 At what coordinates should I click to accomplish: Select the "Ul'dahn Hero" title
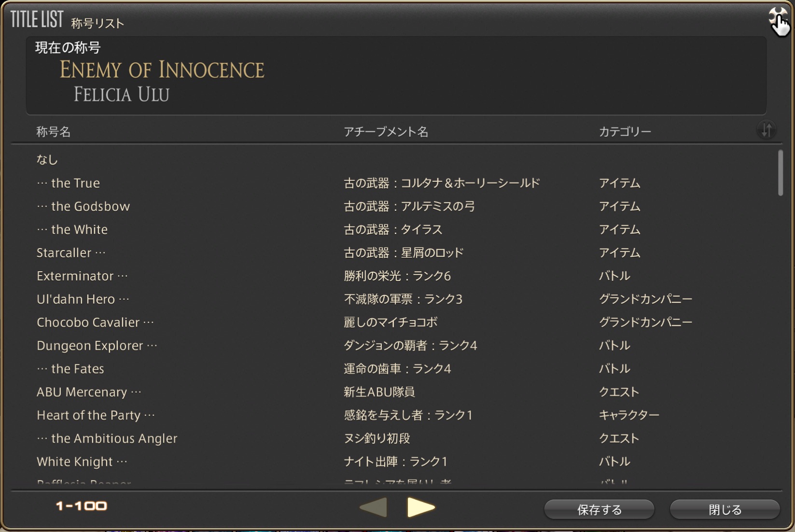83,299
